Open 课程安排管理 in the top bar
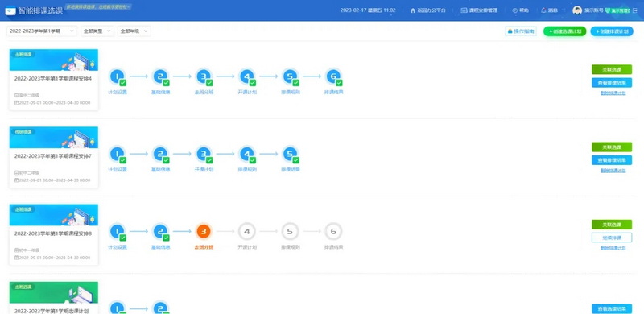The height and width of the screenshot is (314, 644). [479, 10]
